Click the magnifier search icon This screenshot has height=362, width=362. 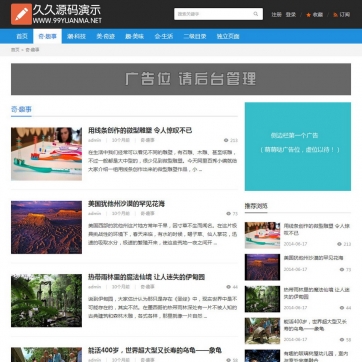[256, 14]
